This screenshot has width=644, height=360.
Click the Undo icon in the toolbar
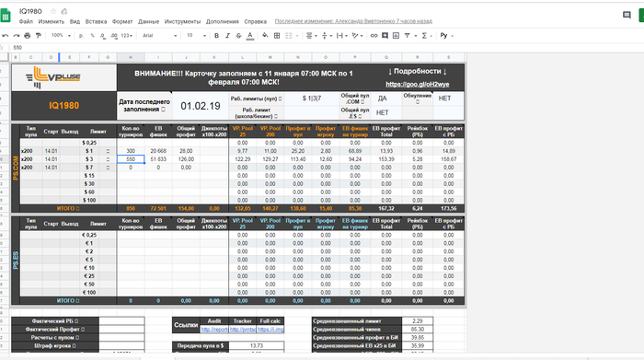click(x=6, y=36)
